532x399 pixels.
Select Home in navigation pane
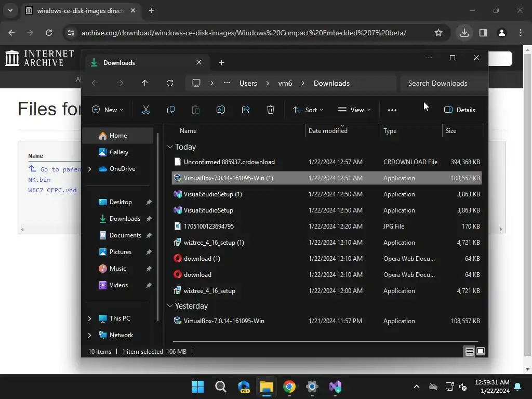[117, 136]
